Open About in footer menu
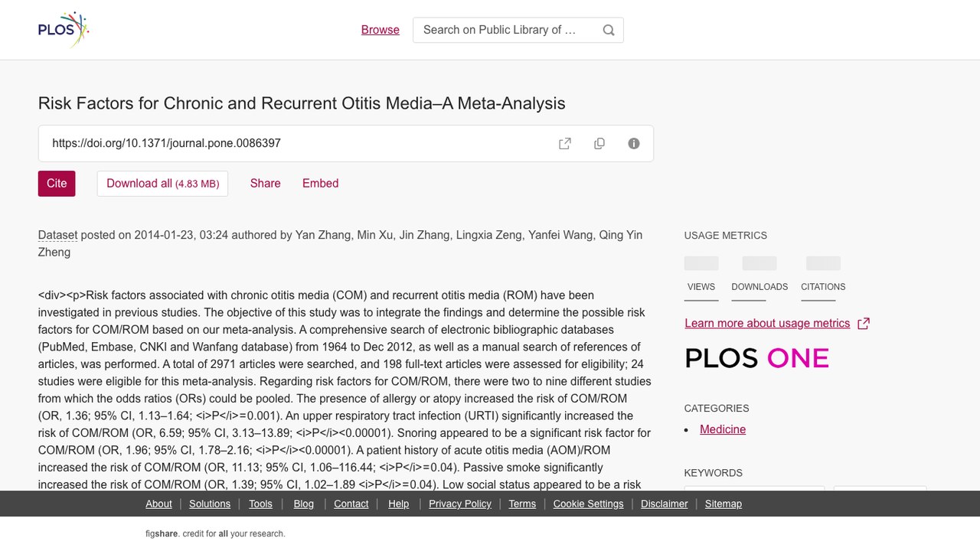 [158, 504]
